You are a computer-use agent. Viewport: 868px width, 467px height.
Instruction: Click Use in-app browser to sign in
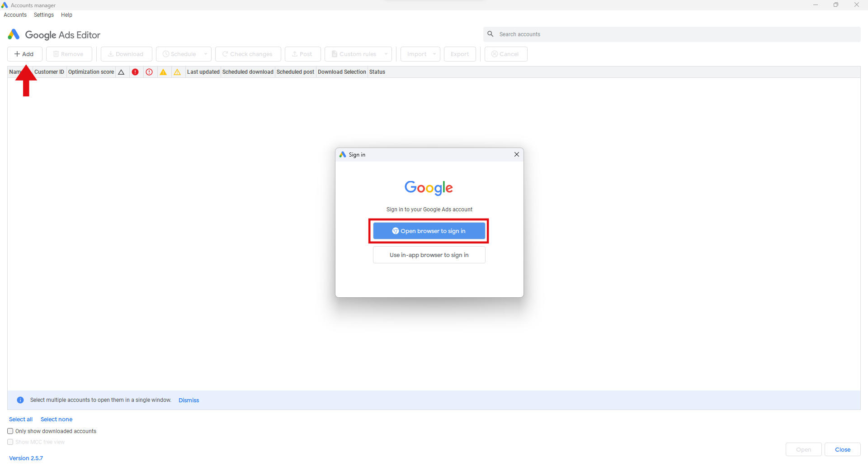[x=429, y=255]
